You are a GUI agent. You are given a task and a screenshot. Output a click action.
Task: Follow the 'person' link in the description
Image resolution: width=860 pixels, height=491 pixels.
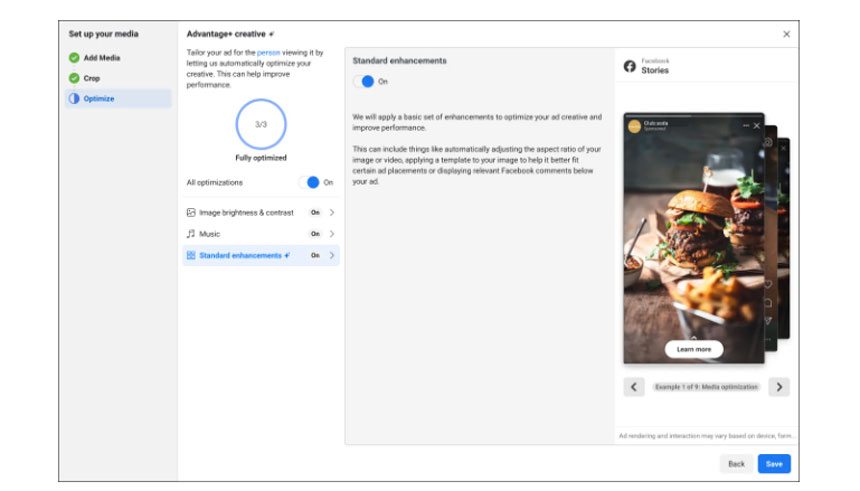click(x=268, y=53)
